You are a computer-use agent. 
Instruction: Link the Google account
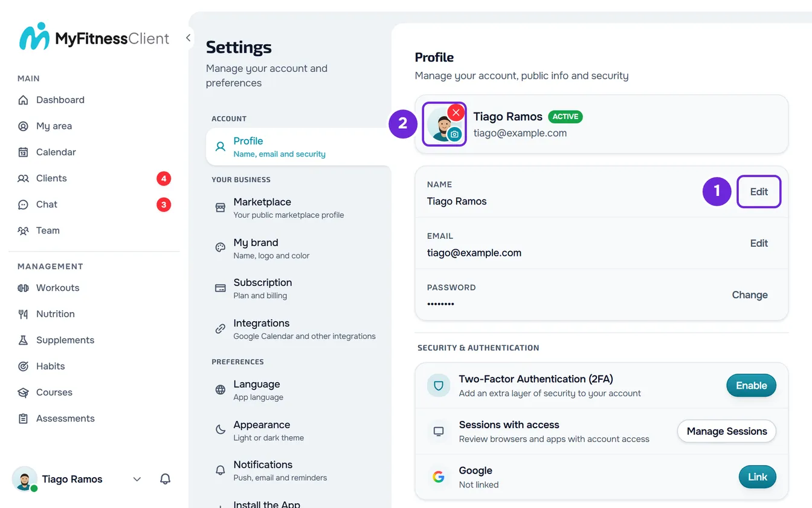(x=758, y=477)
